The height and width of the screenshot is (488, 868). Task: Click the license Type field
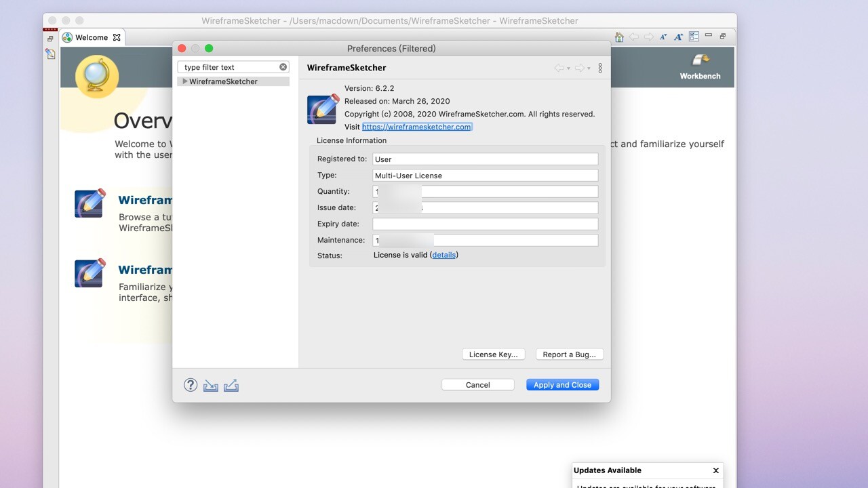[x=486, y=176]
